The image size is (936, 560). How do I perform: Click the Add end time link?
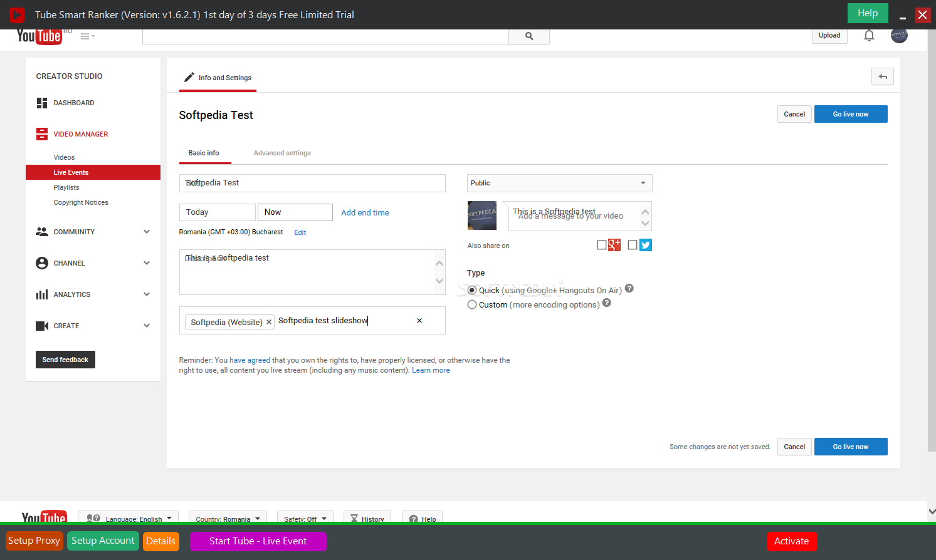pos(365,212)
